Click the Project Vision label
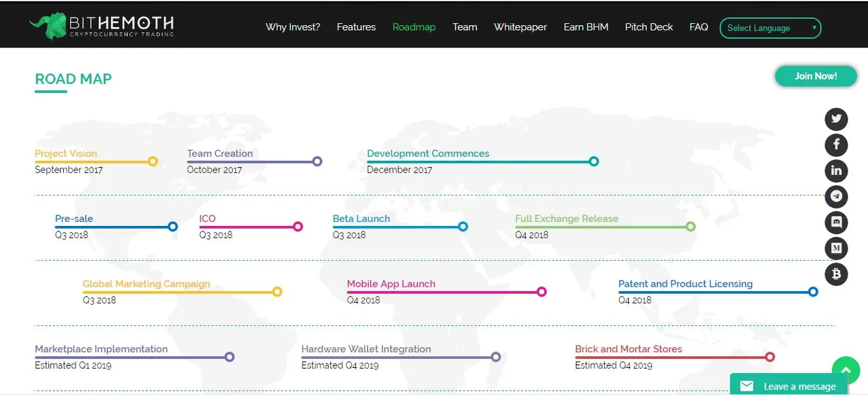The height and width of the screenshot is (395, 868). (66, 153)
